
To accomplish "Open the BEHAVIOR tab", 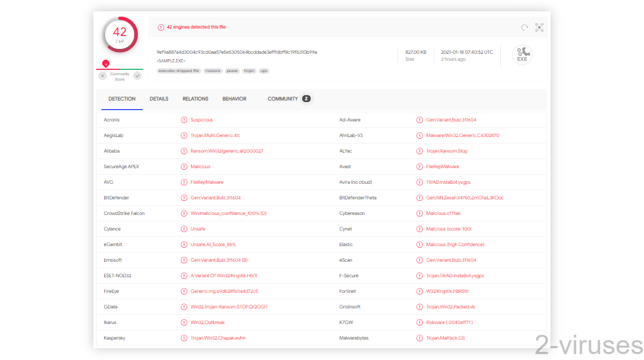I will [235, 99].
